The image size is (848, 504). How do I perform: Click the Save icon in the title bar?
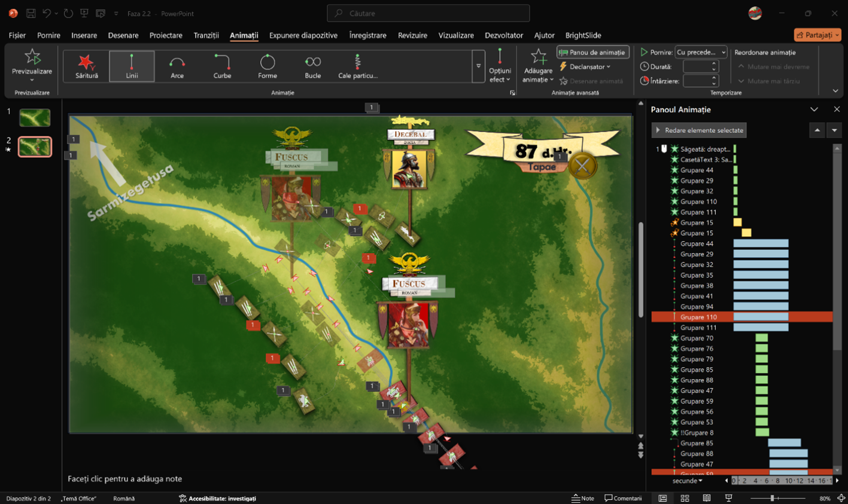(31, 13)
